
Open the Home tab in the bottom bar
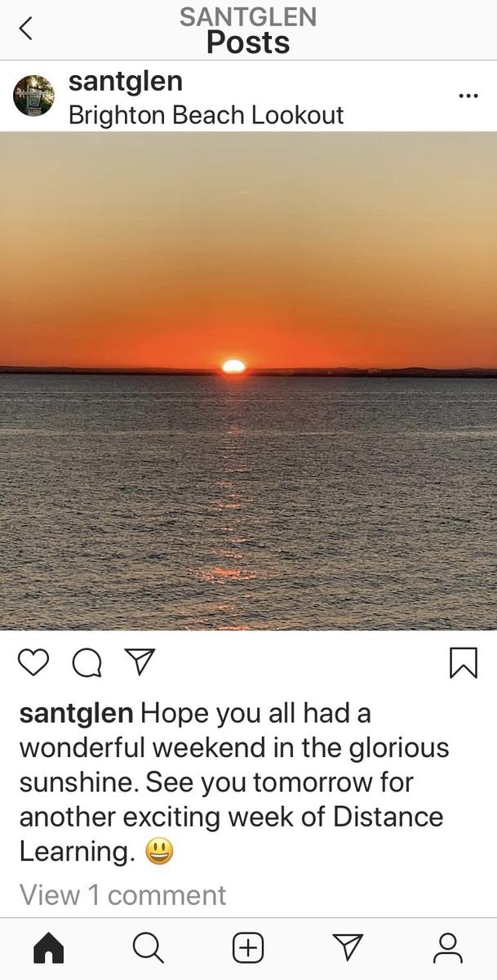coord(48,948)
